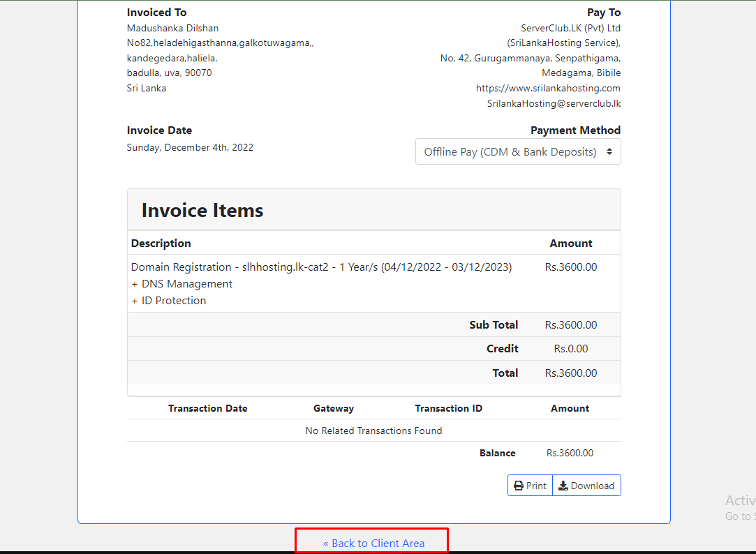Click the invoice date Sunday, December 4th
Viewport: 756px width, 554px height.
(x=190, y=148)
